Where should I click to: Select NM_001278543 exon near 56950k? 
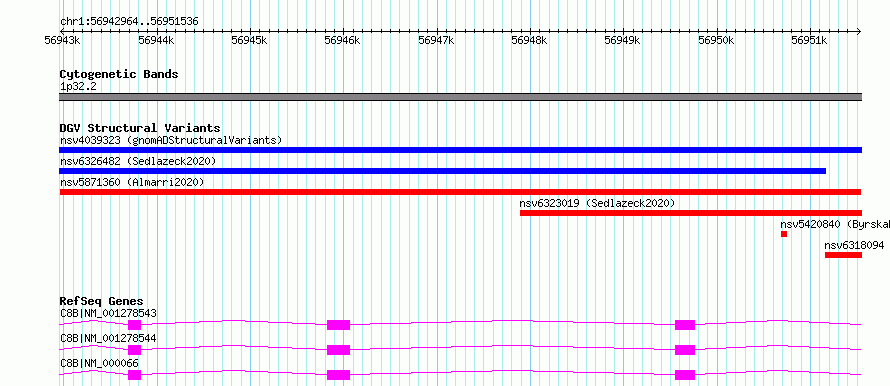click(685, 325)
